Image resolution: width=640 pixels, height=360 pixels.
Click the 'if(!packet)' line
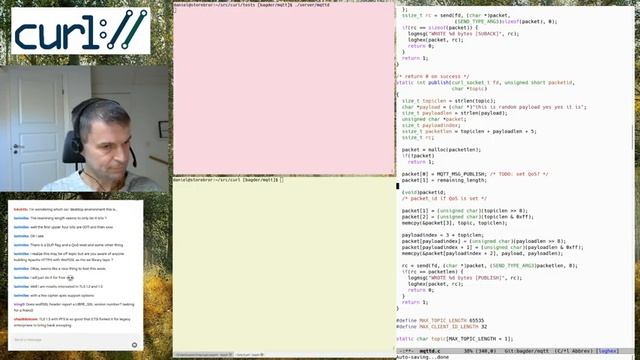point(418,156)
